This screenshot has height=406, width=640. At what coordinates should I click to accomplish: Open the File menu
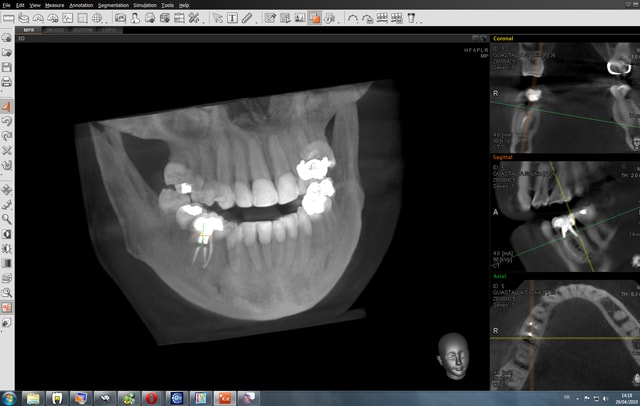pyautogui.click(x=7, y=5)
